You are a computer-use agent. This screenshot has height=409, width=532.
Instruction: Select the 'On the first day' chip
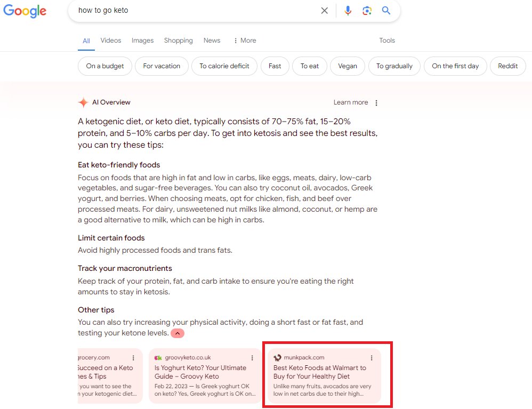click(x=455, y=66)
